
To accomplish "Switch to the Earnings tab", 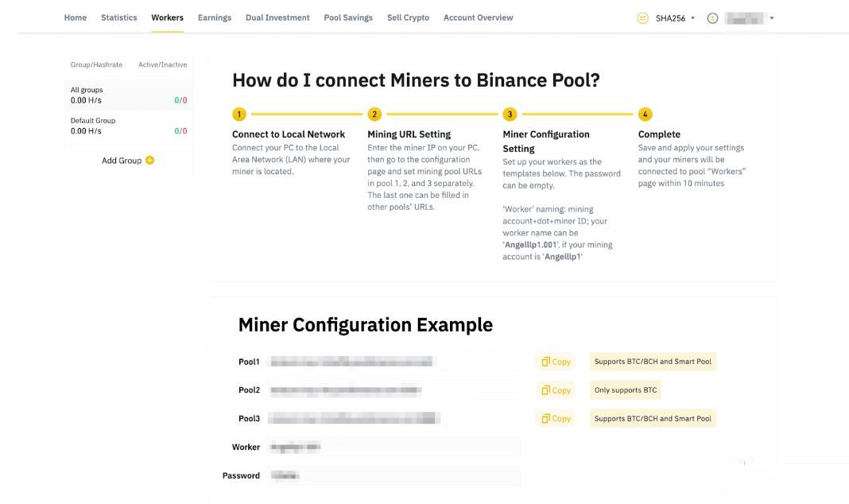I will [x=214, y=17].
